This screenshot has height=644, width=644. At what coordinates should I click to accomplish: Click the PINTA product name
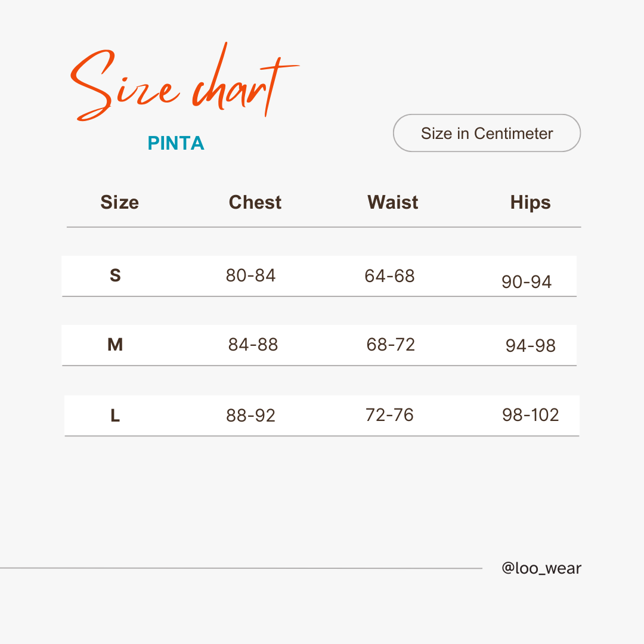point(176,143)
